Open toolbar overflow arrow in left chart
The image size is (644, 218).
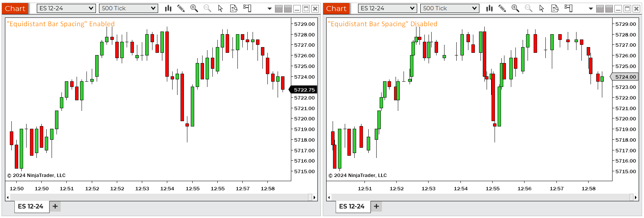[x=270, y=9]
